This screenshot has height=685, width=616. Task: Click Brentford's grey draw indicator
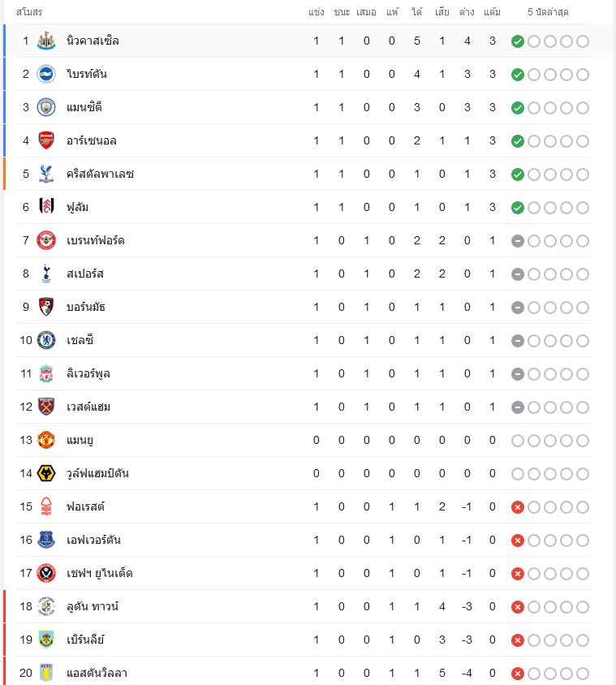tap(517, 241)
